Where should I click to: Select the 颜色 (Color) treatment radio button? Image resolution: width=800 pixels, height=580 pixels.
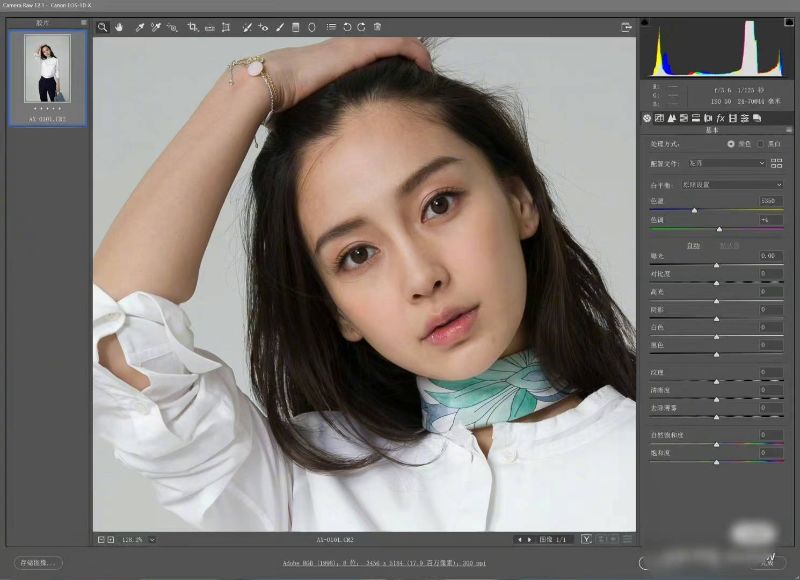(x=731, y=144)
